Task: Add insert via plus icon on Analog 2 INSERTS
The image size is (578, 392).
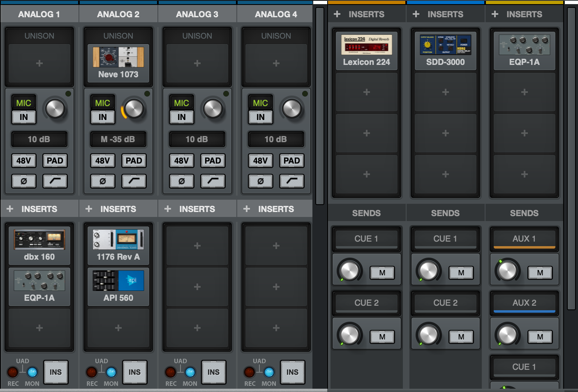Action: coord(89,209)
